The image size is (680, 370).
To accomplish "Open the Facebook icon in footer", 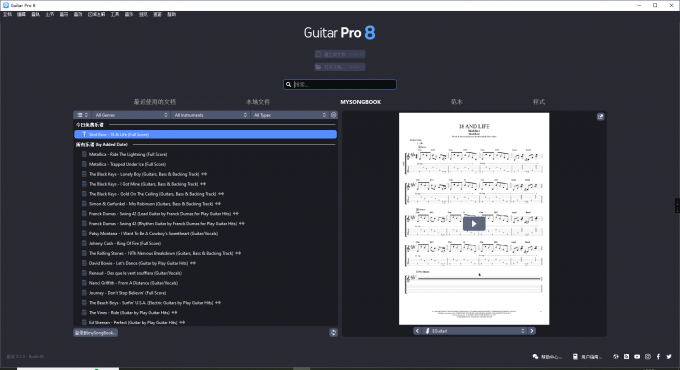I will tap(658, 357).
